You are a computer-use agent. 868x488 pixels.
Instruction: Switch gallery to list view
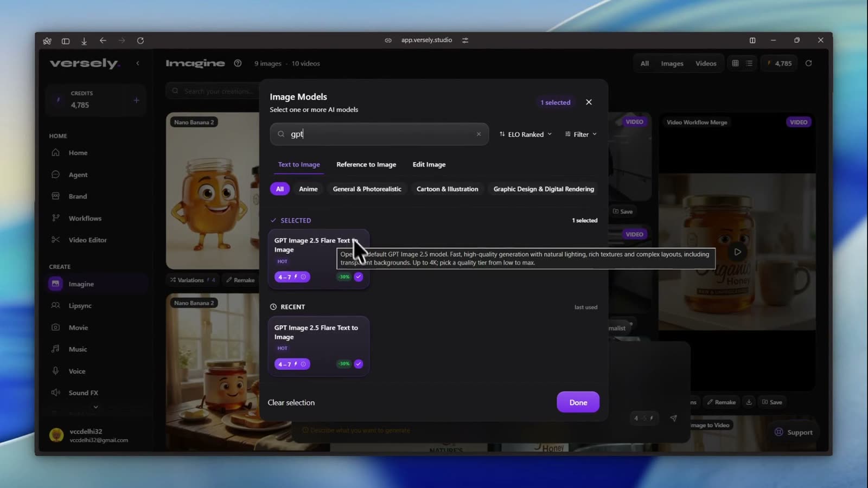coord(749,63)
